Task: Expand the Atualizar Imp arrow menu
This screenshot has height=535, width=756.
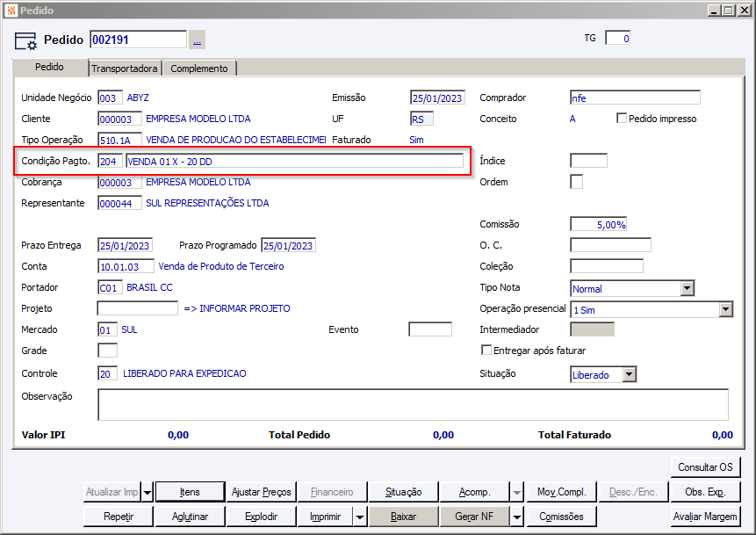Action: (x=148, y=492)
